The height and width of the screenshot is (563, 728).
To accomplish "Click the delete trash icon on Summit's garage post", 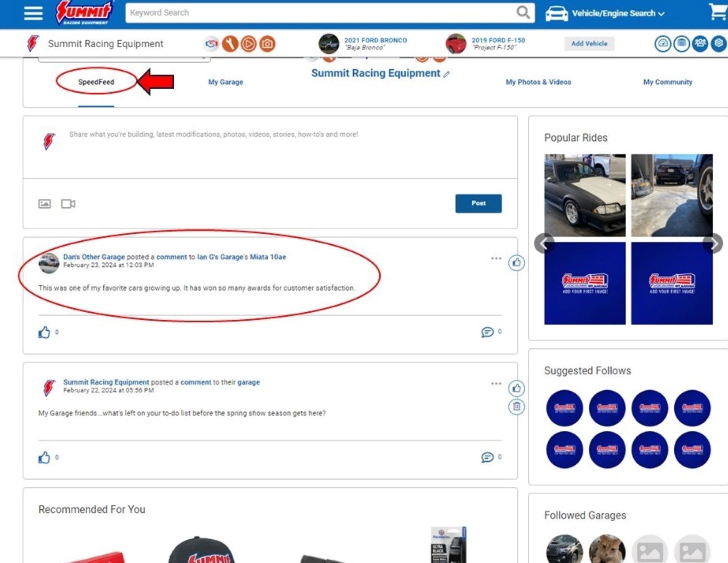I will click(517, 405).
